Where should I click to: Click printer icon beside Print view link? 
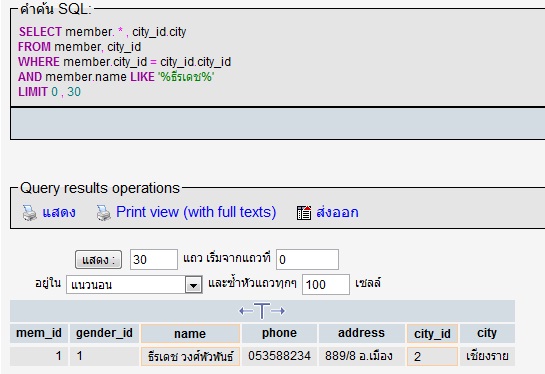pos(104,213)
